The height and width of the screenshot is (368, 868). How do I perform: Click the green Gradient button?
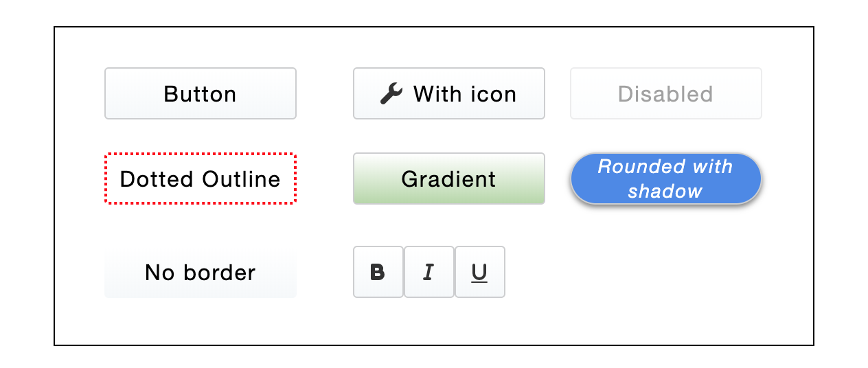click(449, 179)
